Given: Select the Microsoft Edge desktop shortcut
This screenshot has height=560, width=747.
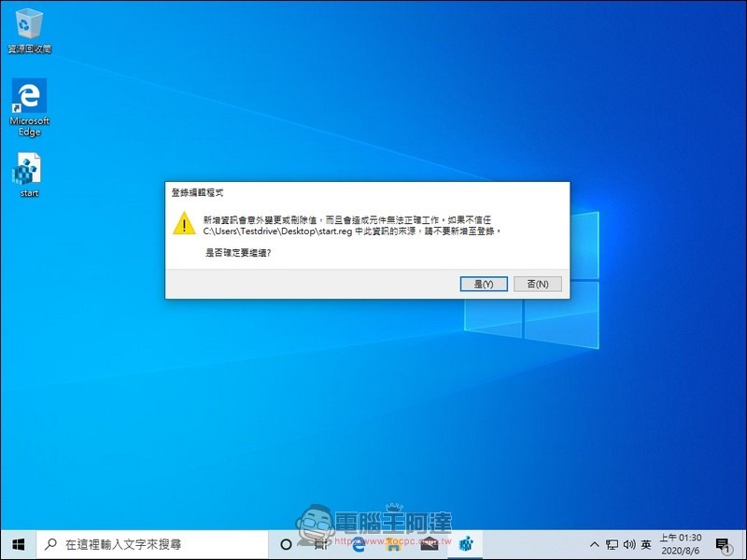Looking at the screenshot, I should [x=29, y=107].
